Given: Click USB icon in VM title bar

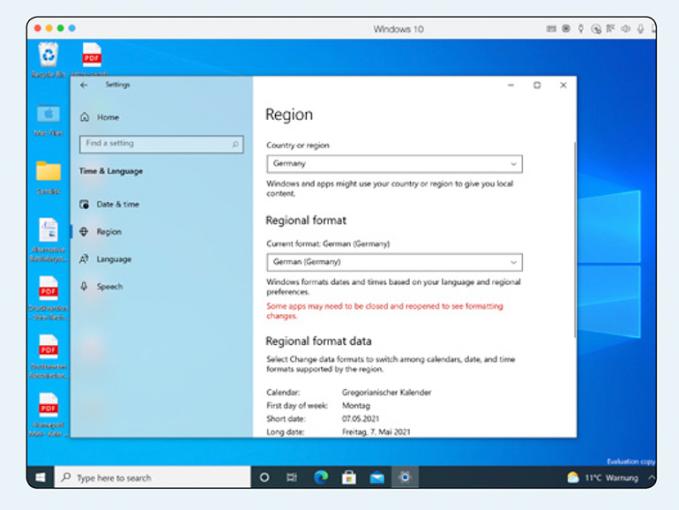Looking at the screenshot, I should click(581, 29).
